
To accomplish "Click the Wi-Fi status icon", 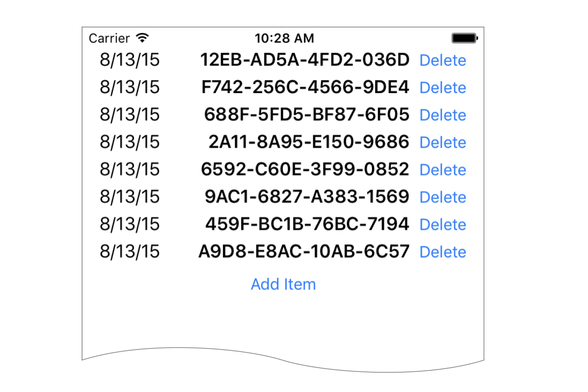I will [x=143, y=38].
